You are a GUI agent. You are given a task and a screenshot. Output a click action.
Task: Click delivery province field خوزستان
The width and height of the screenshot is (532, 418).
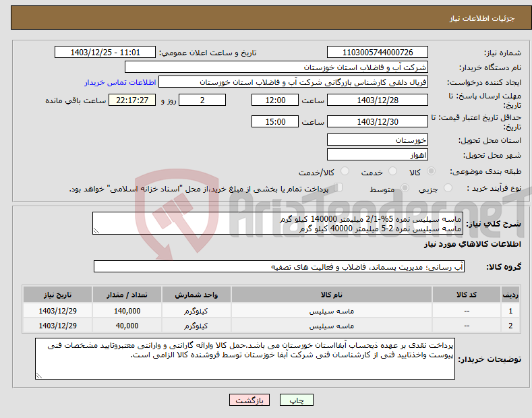pos(378,140)
